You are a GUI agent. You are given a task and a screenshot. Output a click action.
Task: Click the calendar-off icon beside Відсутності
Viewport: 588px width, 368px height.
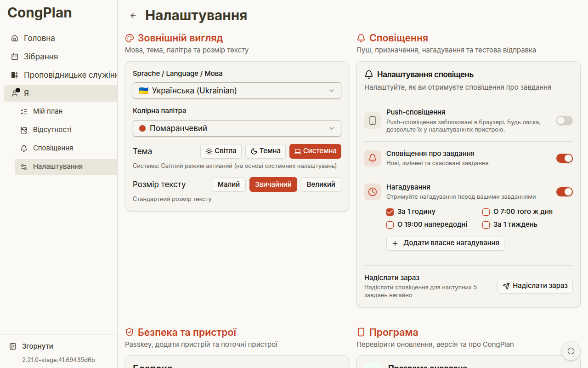tap(24, 130)
